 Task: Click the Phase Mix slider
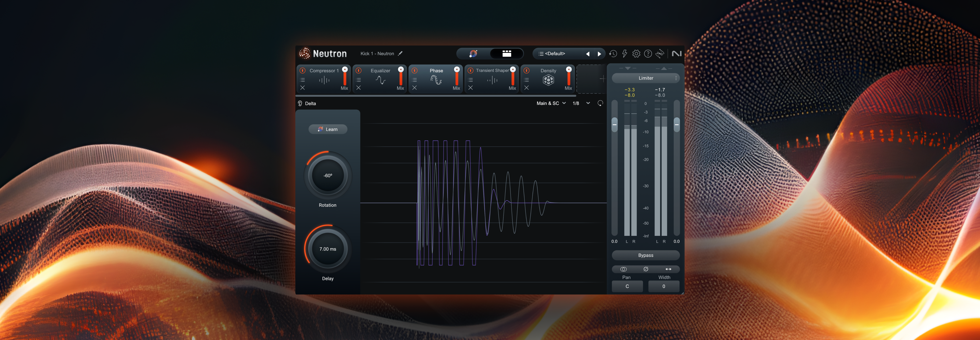[x=457, y=76]
